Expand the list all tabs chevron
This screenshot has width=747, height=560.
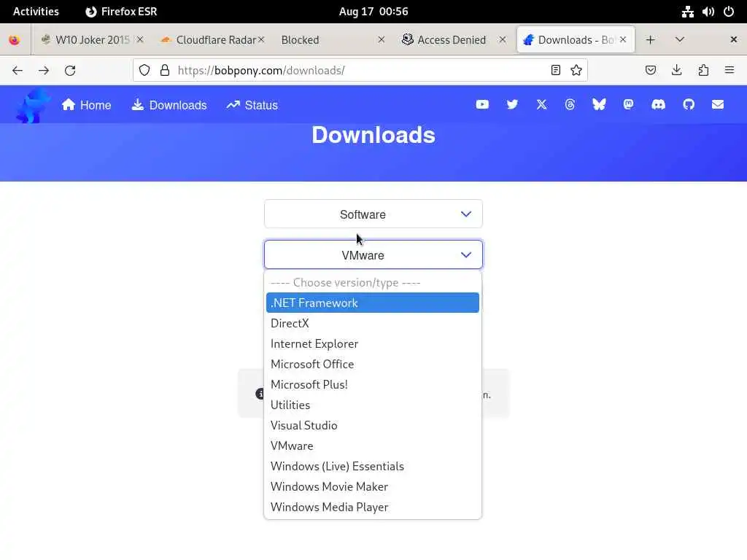[680, 39]
